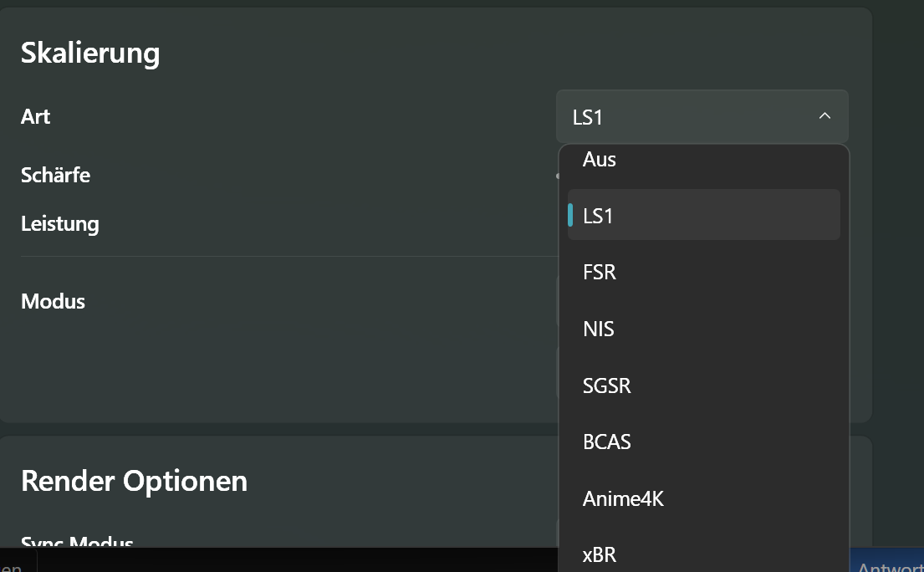Collapse the Art dropdown with its chevron
The image size is (924, 572).
[824, 116]
